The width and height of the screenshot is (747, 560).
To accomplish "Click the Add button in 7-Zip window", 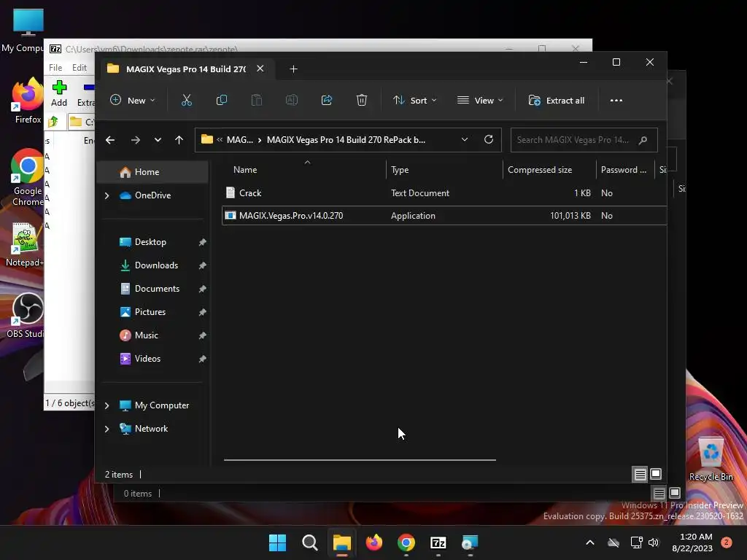I will (x=59, y=93).
